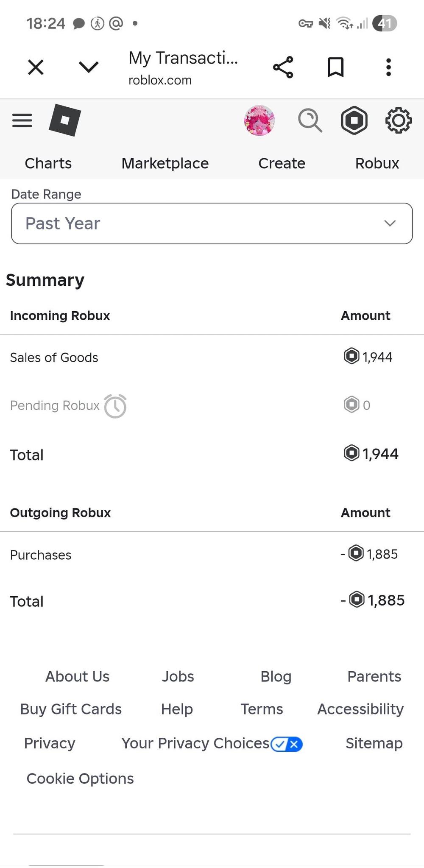Open the Robux balance icon in header
Image resolution: width=424 pixels, height=868 pixels.
[354, 121]
